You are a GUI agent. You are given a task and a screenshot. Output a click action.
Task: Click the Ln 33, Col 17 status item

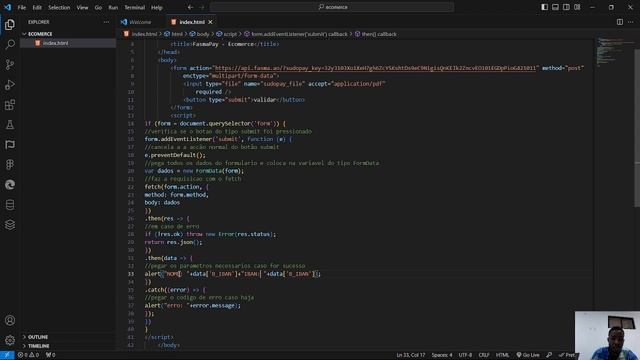pos(411,355)
